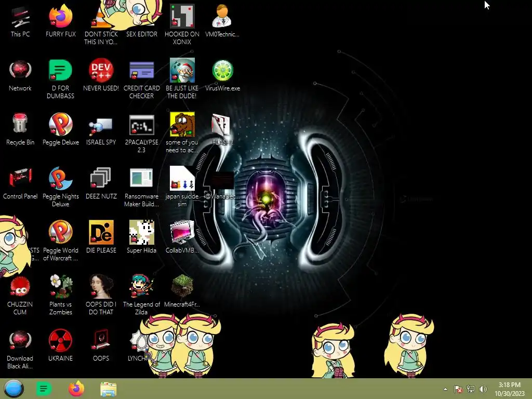Click the Peggle Nights Deluxe shortcut
Viewport: 532px width, 399px height.
click(x=60, y=187)
